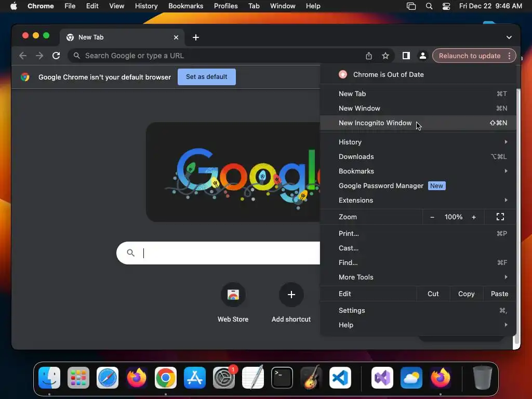This screenshot has height=399, width=532.
Task: Click Cut in the Edit row
Action: [433, 294]
